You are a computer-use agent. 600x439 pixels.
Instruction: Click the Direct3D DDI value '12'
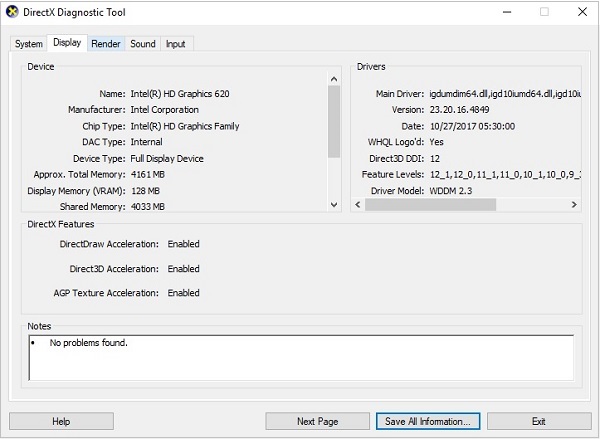coord(435,158)
